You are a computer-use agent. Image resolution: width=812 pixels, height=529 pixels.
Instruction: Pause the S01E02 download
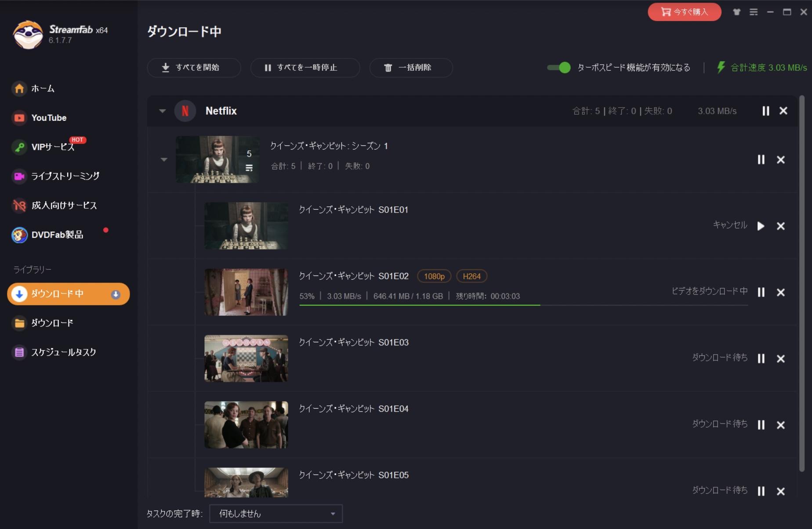[761, 293]
